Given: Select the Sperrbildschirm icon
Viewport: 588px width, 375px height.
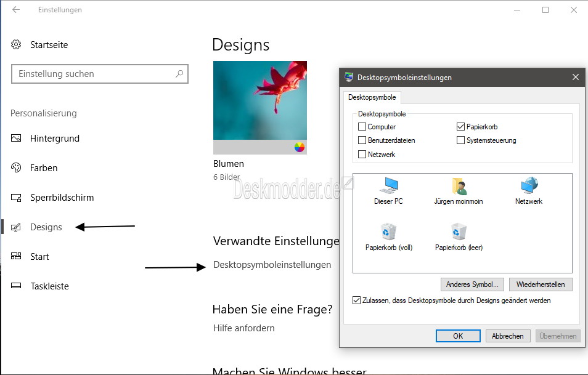Looking at the screenshot, I should [x=16, y=198].
